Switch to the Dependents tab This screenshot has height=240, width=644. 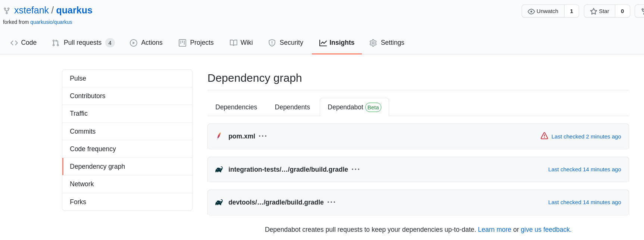tap(292, 107)
